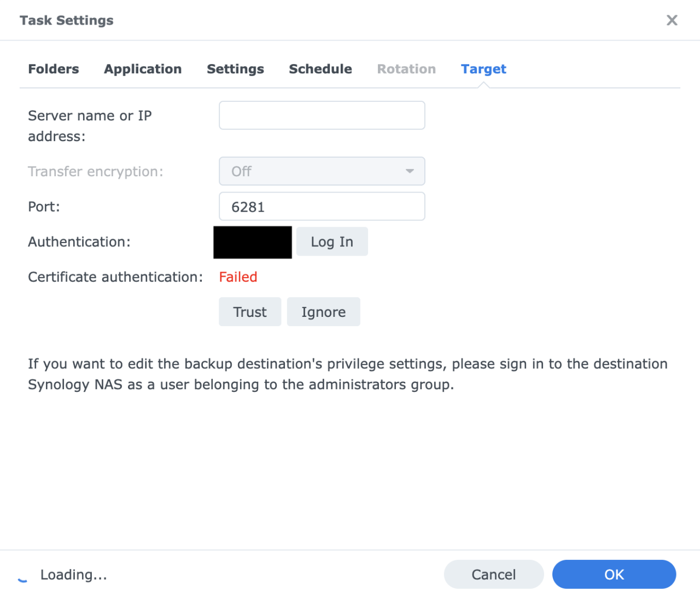The image size is (700, 596).
Task: Select the Schedule tab
Action: point(320,69)
